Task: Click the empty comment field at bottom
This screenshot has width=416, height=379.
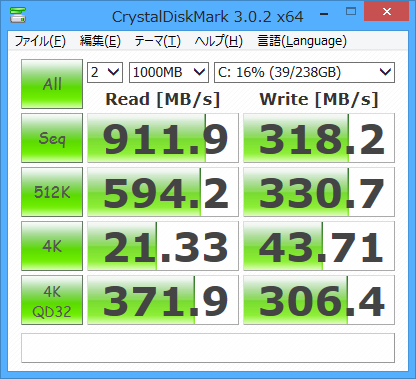Action: point(208,348)
